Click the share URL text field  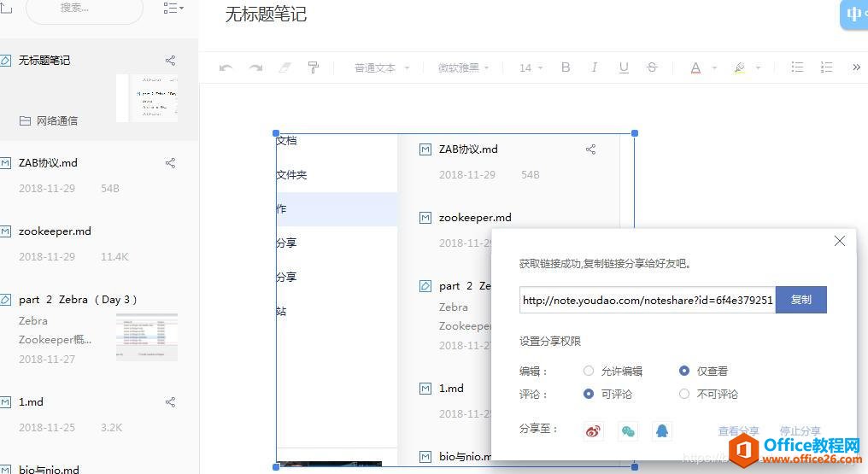pos(647,300)
